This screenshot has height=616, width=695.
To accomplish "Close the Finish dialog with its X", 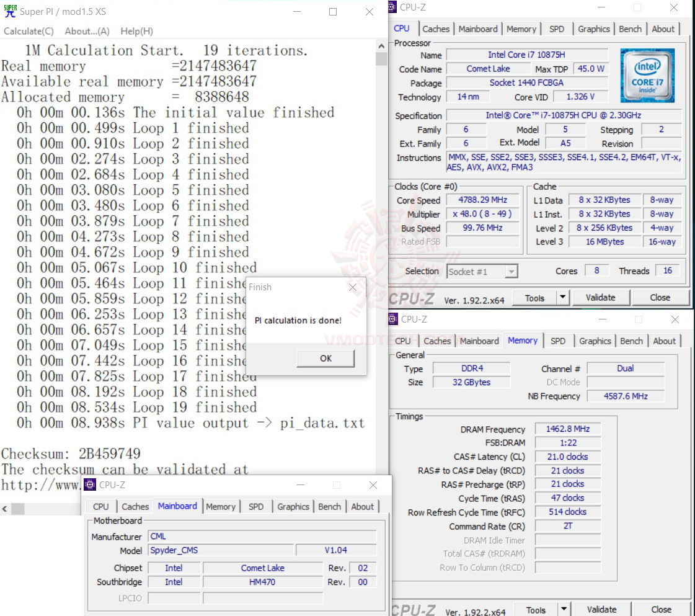I will point(352,287).
